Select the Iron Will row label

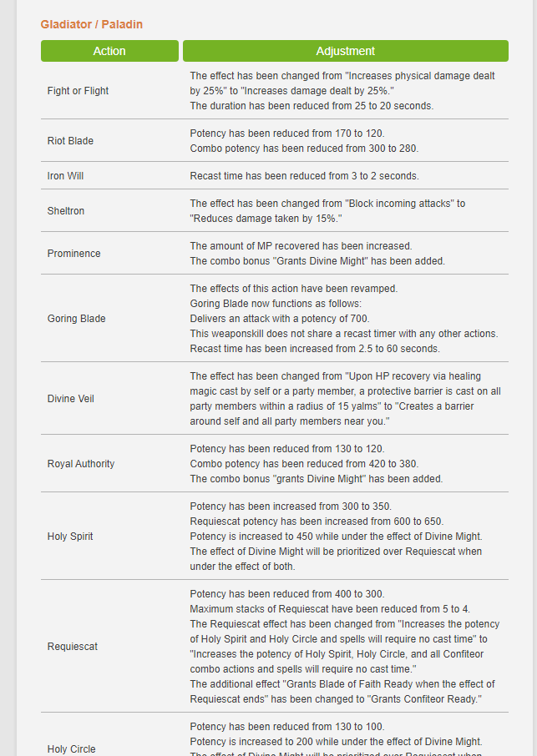(65, 176)
